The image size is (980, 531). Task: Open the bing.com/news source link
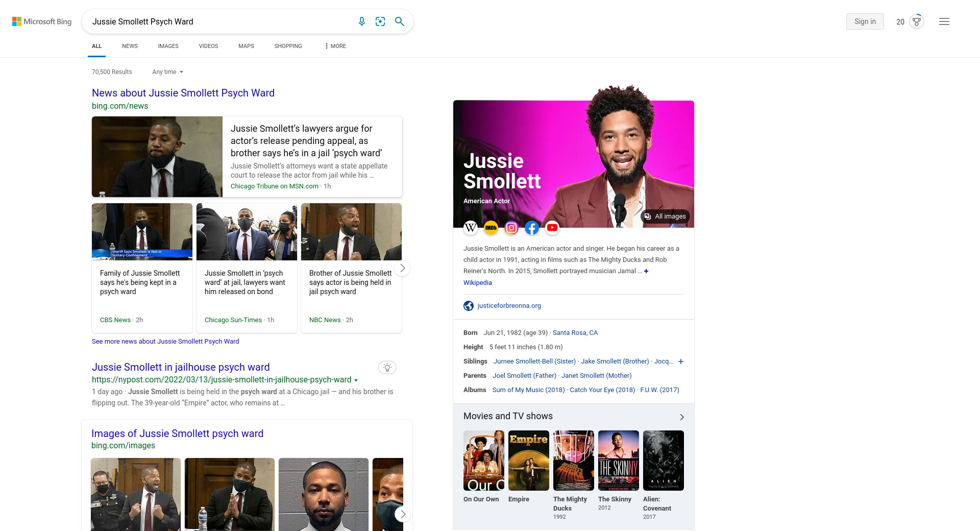(x=120, y=106)
